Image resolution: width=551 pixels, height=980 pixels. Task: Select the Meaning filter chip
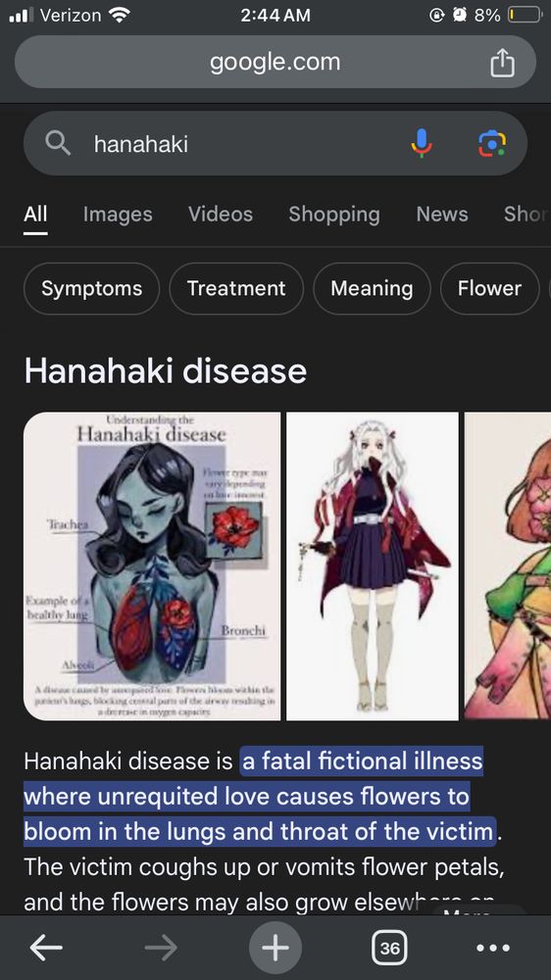(x=372, y=288)
